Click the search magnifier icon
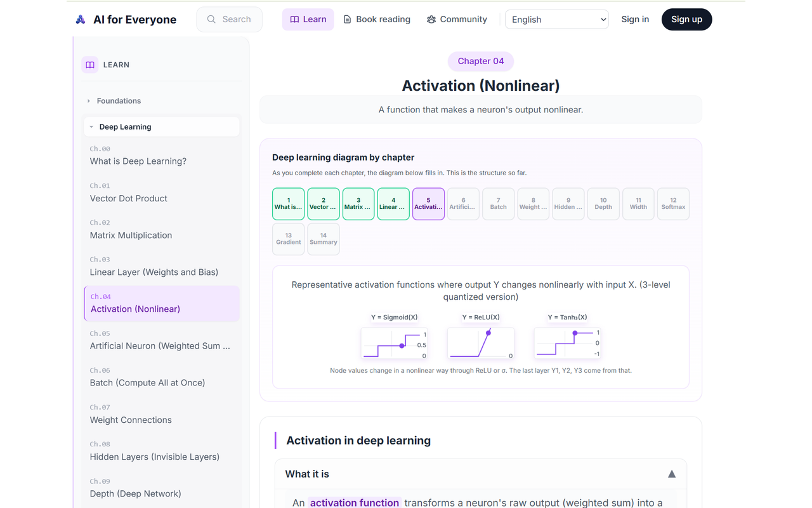 pyautogui.click(x=211, y=20)
